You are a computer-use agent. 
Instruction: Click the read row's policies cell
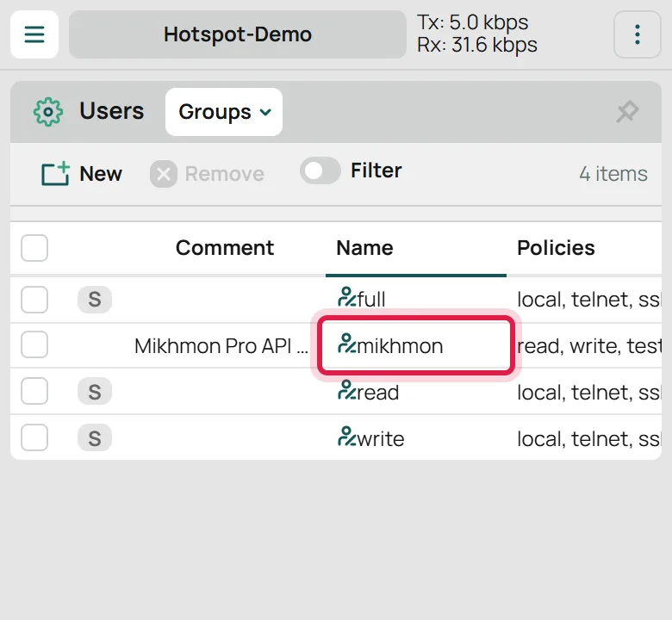tap(589, 392)
